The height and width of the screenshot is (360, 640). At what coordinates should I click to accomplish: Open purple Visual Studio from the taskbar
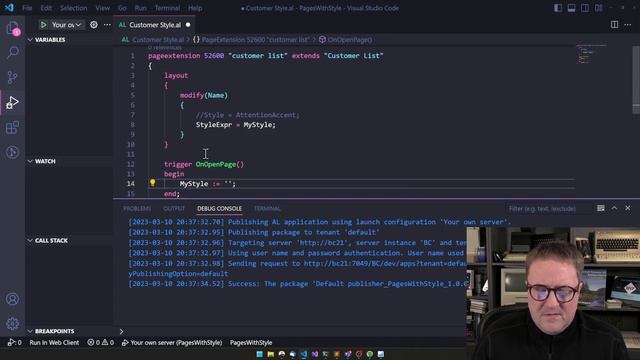(x=315, y=354)
